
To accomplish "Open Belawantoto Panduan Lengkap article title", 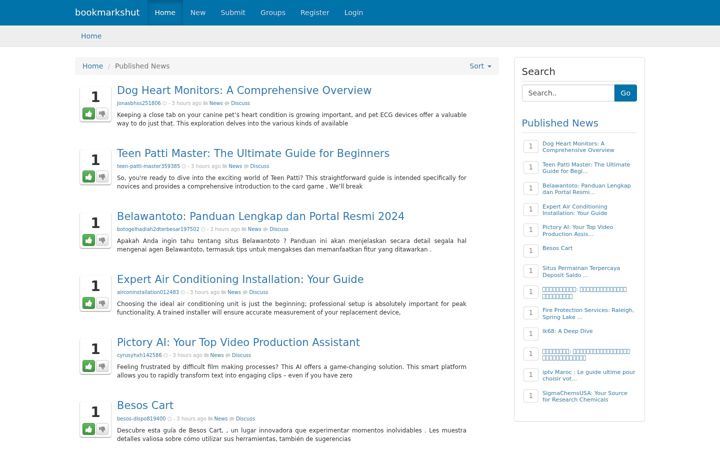I will coord(260,216).
